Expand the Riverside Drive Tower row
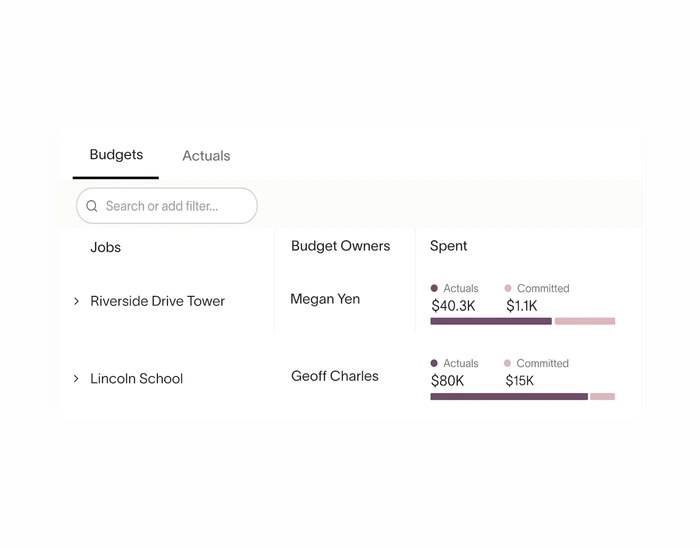 pyautogui.click(x=76, y=301)
